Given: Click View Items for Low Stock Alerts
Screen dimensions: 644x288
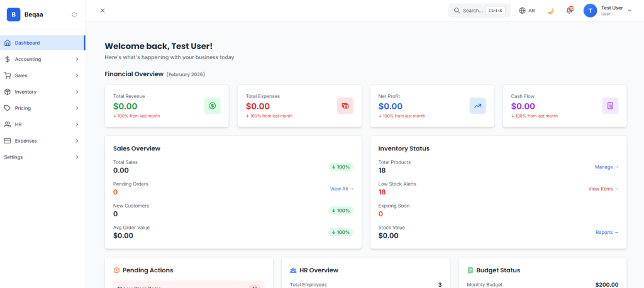Looking at the screenshot, I should click(x=603, y=189).
